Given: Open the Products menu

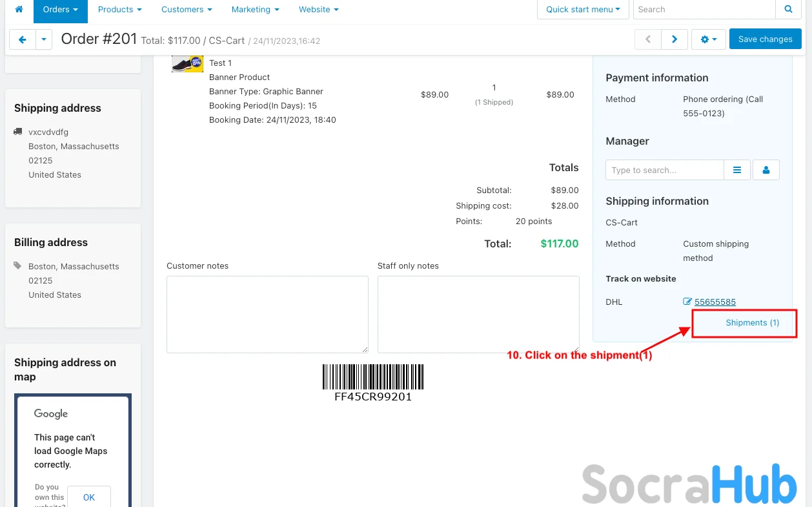Looking at the screenshot, I should point(119,10).
